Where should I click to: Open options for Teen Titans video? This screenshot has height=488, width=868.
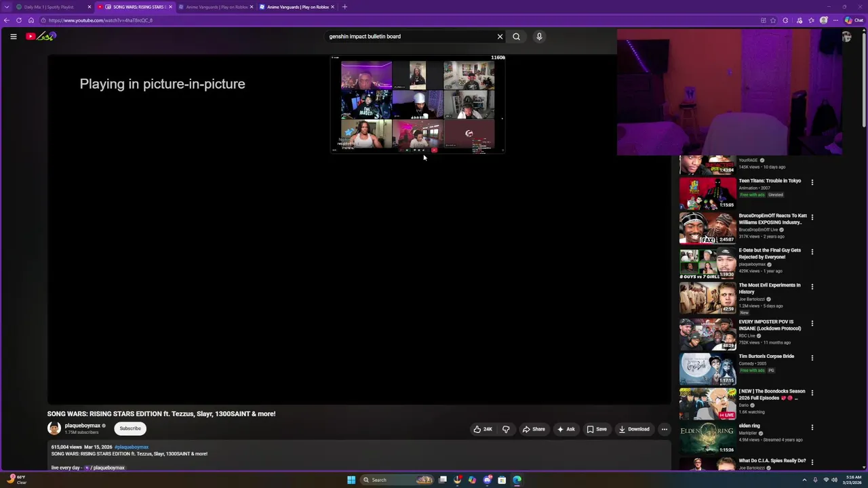point(812,182)
